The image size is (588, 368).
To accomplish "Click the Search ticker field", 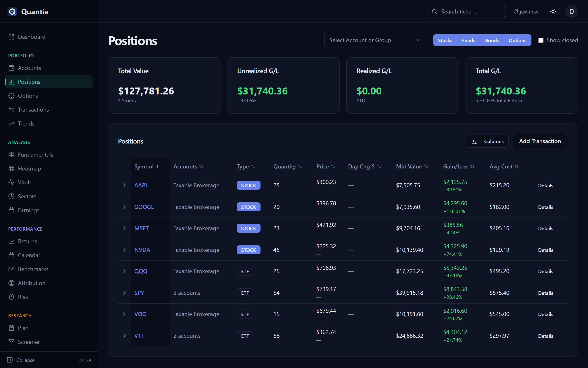I will (467, 11).
